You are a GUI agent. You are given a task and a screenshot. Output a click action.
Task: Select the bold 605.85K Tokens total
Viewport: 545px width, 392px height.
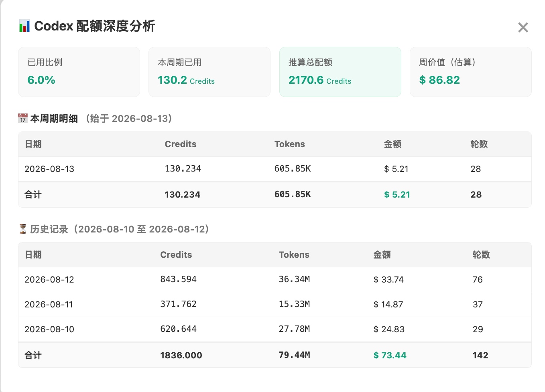293,194
